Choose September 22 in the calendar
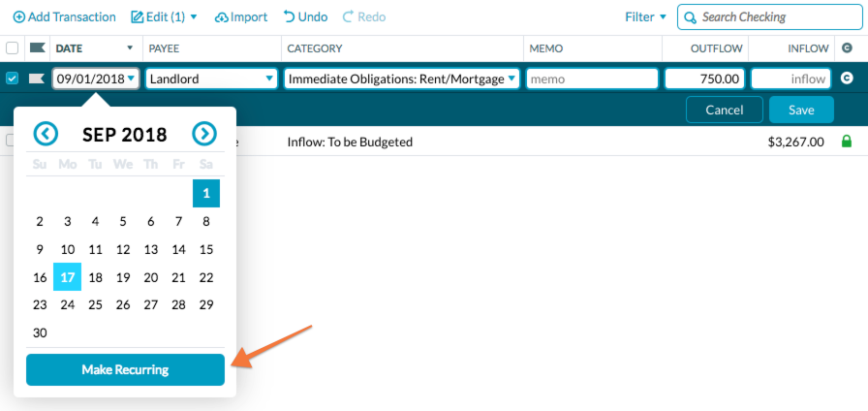This screenshot has width=868, height=411. coord(206,277)
